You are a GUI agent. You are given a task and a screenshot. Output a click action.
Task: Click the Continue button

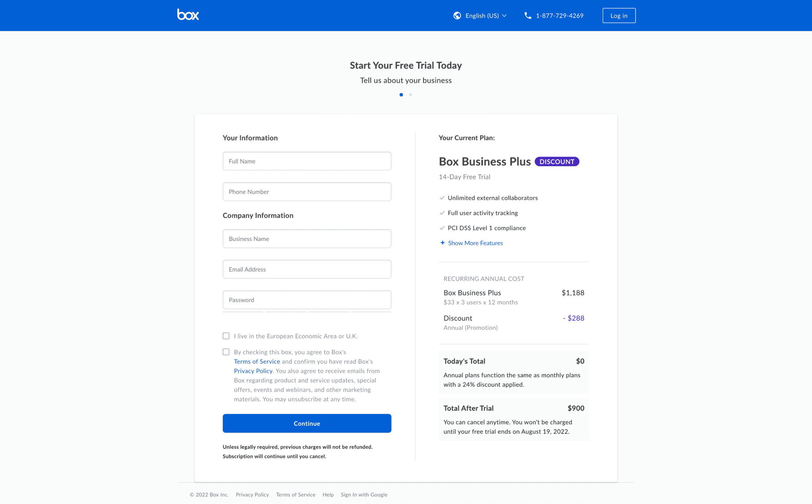click(x=306, y=423)
